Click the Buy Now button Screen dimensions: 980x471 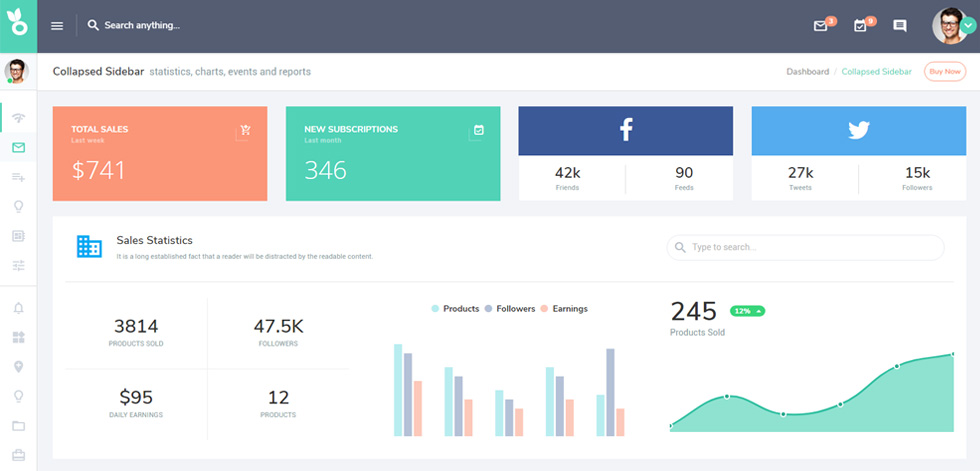point(944,71)
